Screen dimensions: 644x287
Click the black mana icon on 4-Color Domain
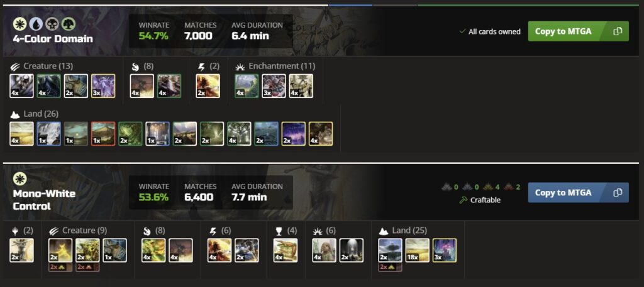click(52, 24)
